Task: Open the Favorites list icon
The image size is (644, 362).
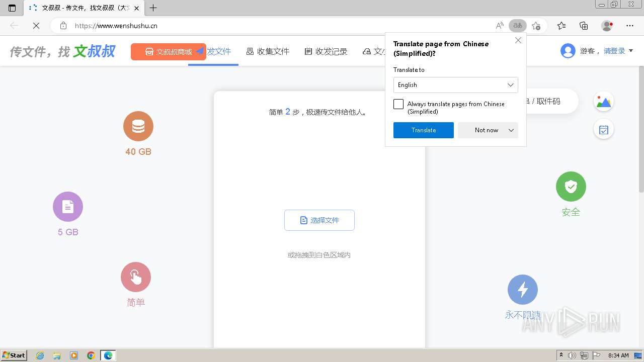Action: point(561,26)
